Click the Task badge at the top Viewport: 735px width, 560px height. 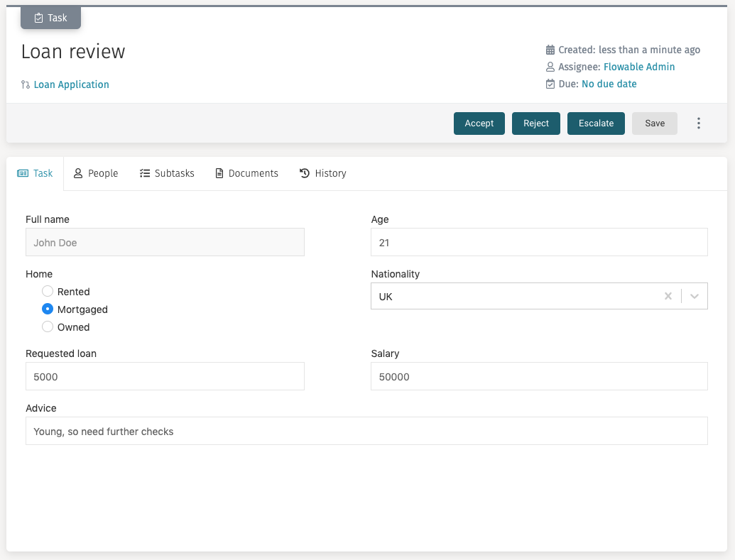coord(50,17)
